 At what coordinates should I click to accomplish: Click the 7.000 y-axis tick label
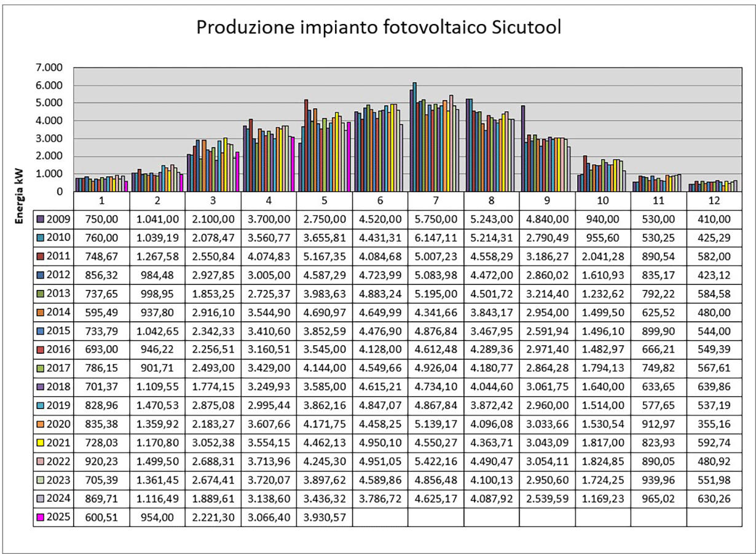(x=50, y=67)
